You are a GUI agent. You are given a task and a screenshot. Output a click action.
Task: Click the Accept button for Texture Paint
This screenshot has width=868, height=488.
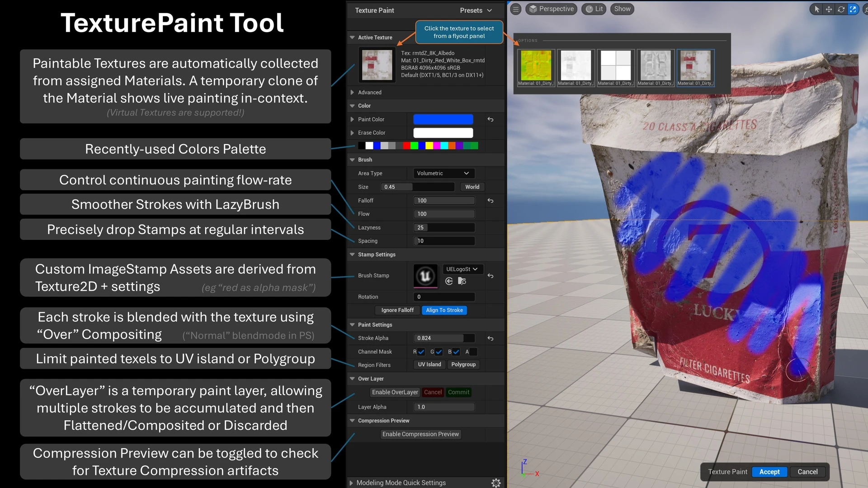[769, 472]
